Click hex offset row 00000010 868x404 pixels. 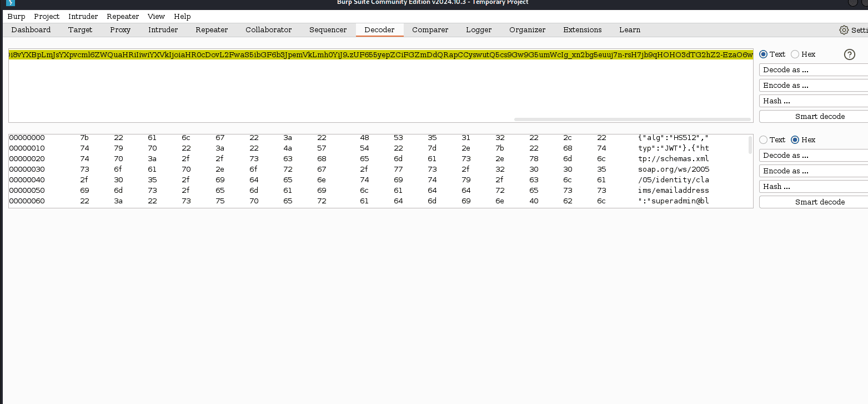[x=27, y=148]
